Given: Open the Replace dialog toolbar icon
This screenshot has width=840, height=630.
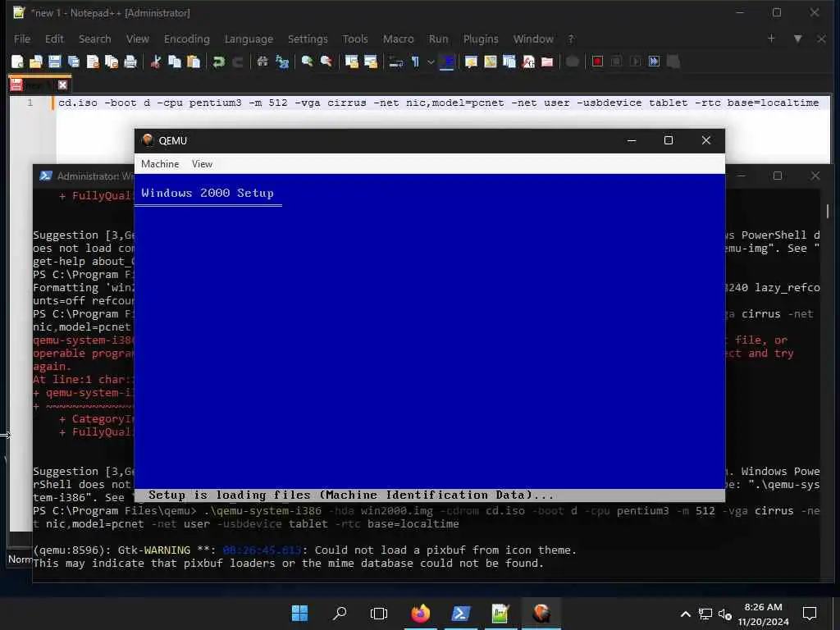Looking at the screenshot, I should pyautogui.click(x=282, y=62).
